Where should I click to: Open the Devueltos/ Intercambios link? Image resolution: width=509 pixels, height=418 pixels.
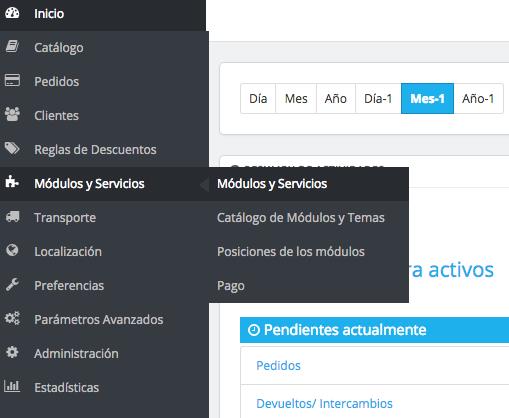point(324,404)
